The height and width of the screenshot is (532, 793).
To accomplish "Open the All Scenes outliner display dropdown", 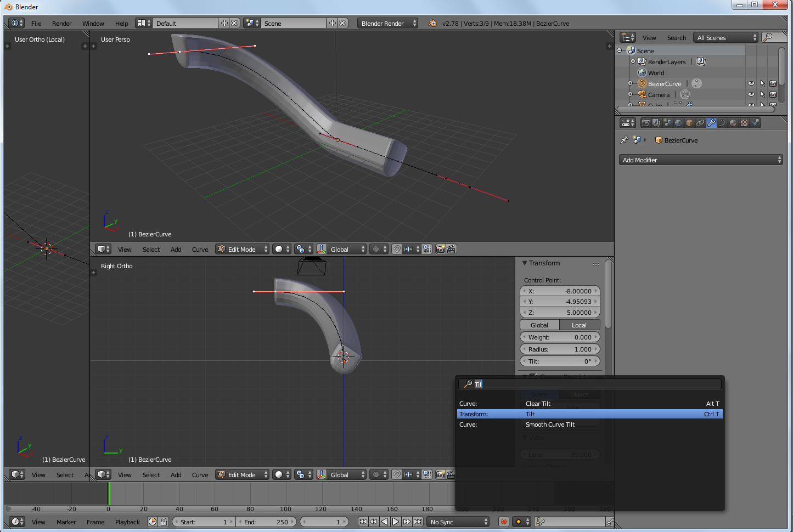I will (x=725, y=37).
